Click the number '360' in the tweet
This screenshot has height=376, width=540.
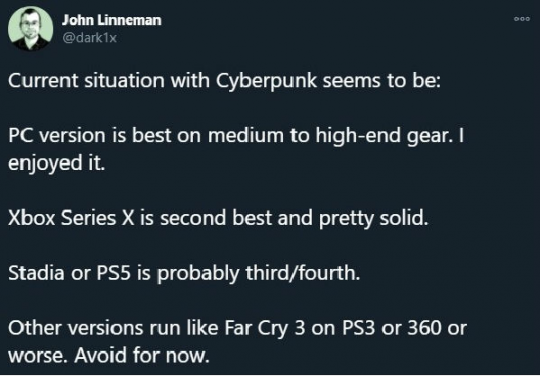click(x=424, y=328)
